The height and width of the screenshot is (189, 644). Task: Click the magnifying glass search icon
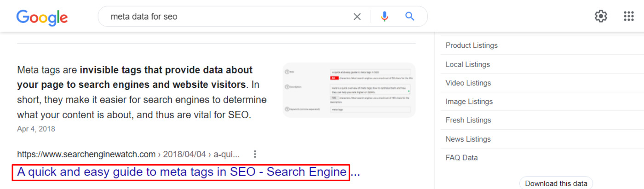tap(409, 17)
